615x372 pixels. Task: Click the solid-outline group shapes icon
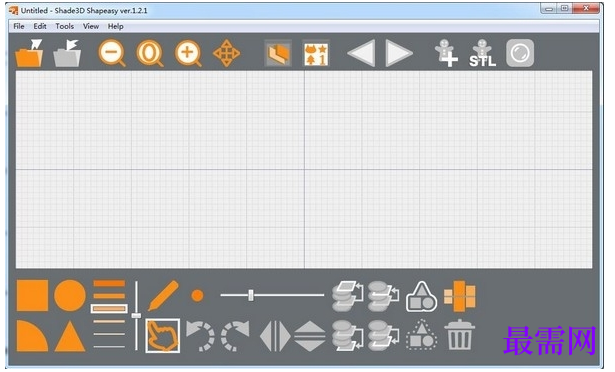tap(421, 297)
